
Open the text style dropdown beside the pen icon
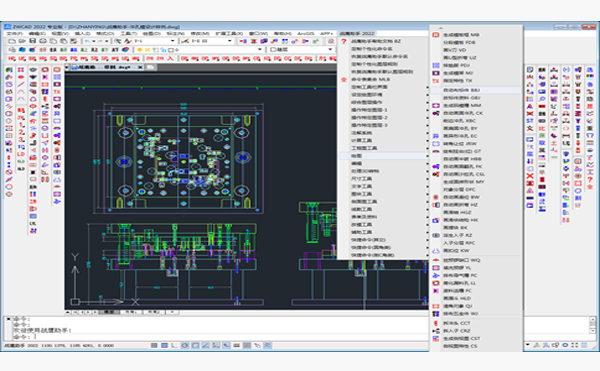154,41
